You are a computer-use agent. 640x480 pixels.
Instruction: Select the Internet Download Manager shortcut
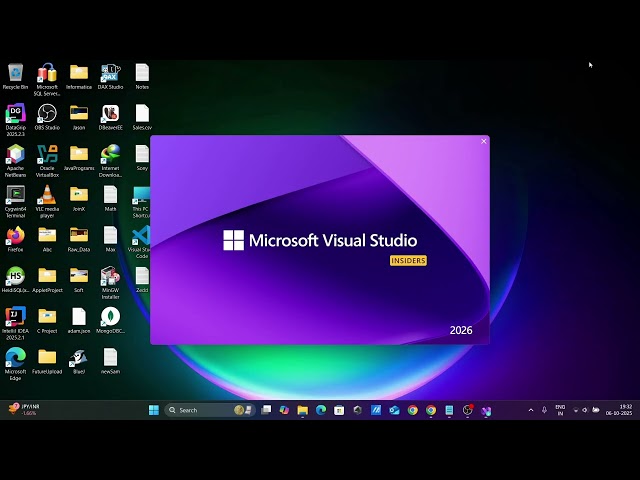point(110,161)
